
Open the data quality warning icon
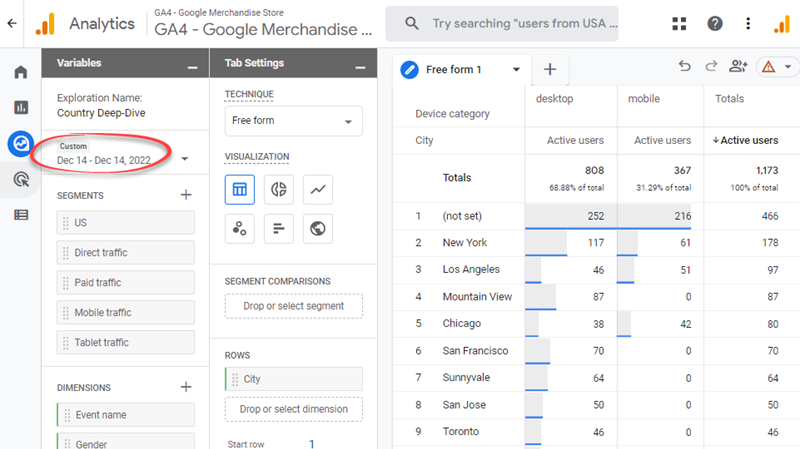click(x=768, y=67)
